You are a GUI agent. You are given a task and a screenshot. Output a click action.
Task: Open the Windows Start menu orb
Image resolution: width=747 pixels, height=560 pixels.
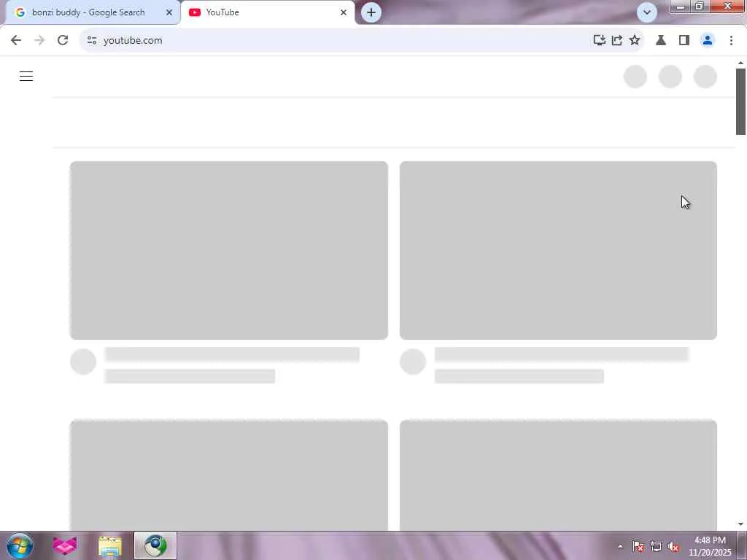20,545
